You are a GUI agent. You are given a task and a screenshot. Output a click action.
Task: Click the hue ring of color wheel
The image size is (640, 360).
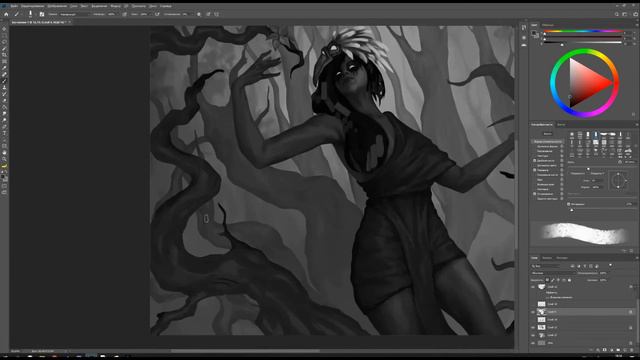[x=584, y=51]
